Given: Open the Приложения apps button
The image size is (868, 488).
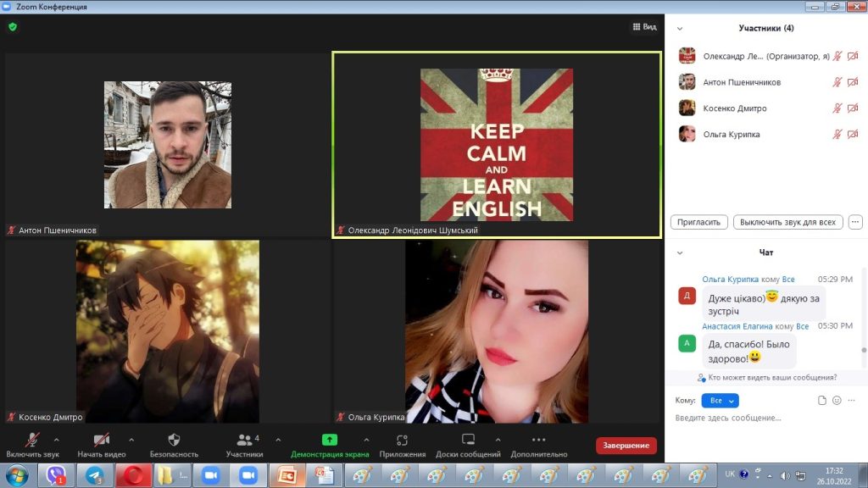Looking at the screenshot, I should [403, 446].
